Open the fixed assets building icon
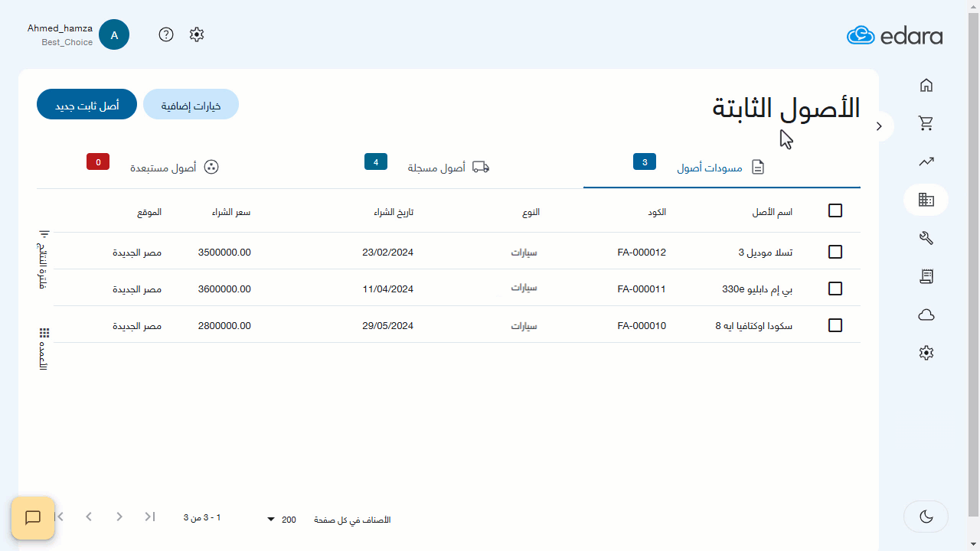Screen dimensions: 980x551 coord(926,200)
